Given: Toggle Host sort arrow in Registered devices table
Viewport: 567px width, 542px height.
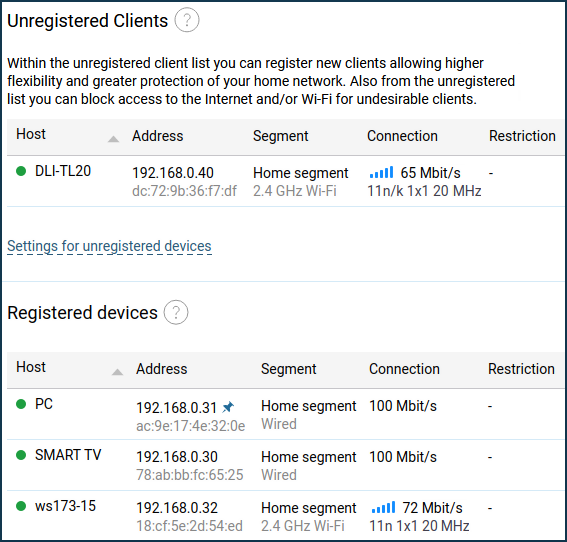Looking at the screenshot, I should tap(117, 372).
